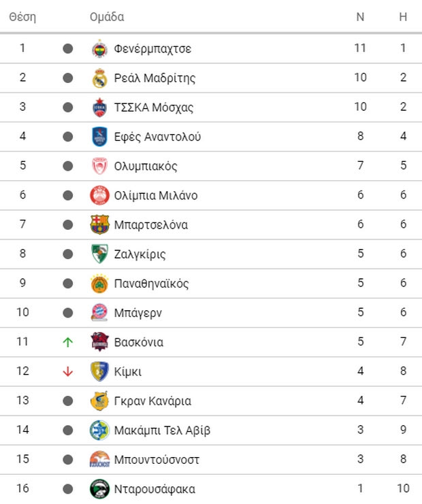
Task: Open the Olympiacos team logo
Action: point(99,166)
